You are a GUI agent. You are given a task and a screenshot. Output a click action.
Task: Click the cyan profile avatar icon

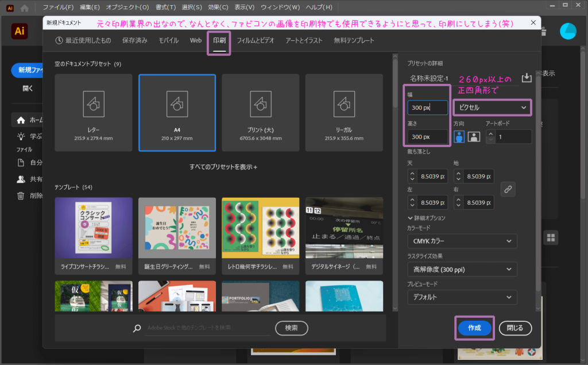pos(568,31)
